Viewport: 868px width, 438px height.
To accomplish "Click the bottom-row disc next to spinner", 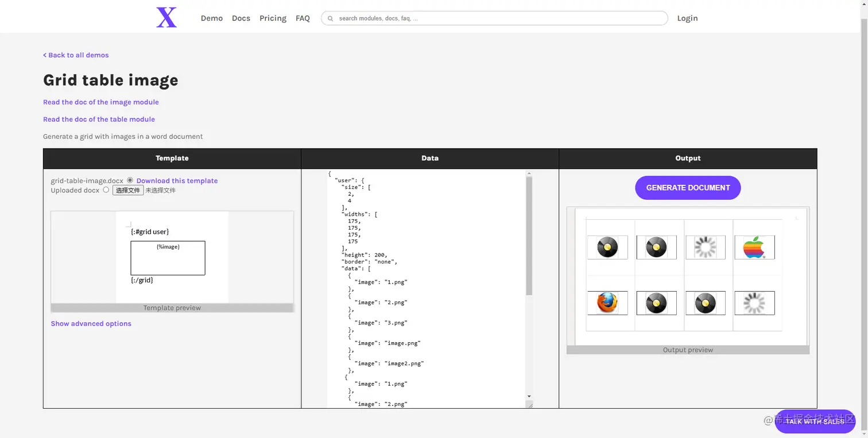I will pyautogui.click(x=706, y=303).
